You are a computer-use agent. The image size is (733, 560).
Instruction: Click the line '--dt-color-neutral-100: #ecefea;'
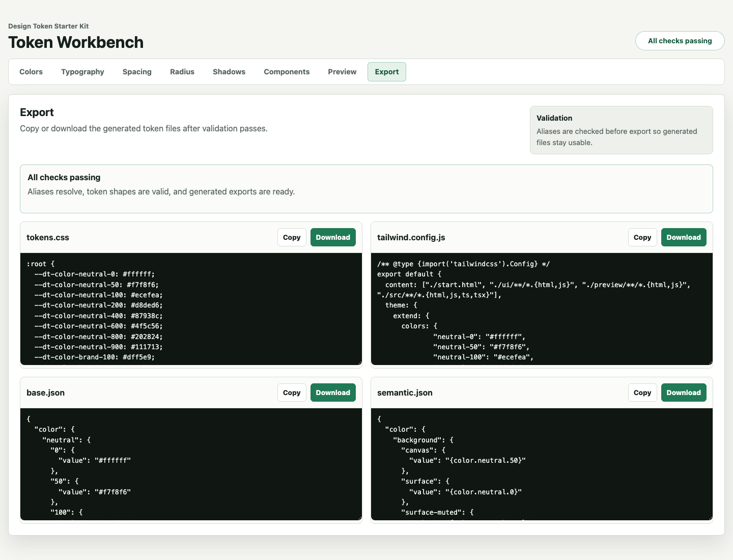coord(99,295)
